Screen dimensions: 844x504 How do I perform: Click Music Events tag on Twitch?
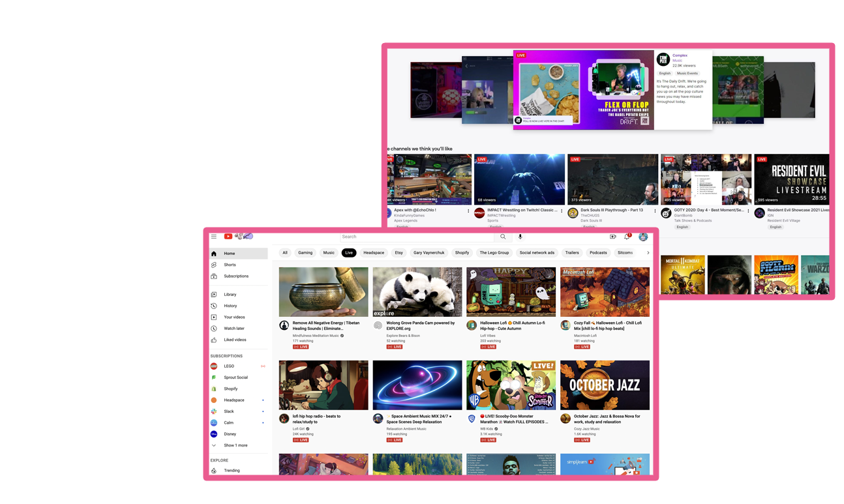[687, 73]
